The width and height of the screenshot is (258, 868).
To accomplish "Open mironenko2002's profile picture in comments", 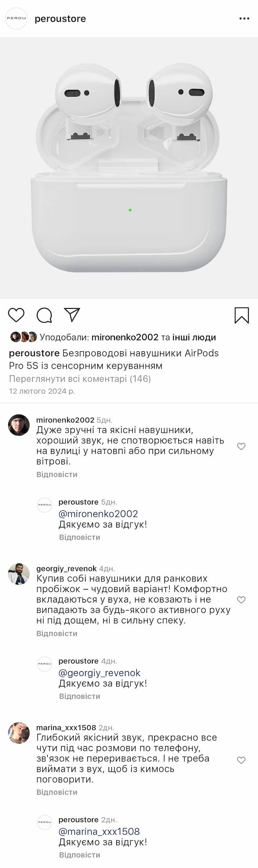I will tap(19, 425).
